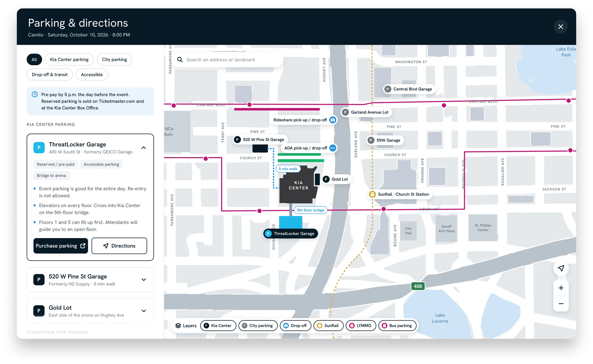Collapse the ThreatLocker Garage card
The height and width of the screenshot is (364, 593).
(x=144, y=148)
